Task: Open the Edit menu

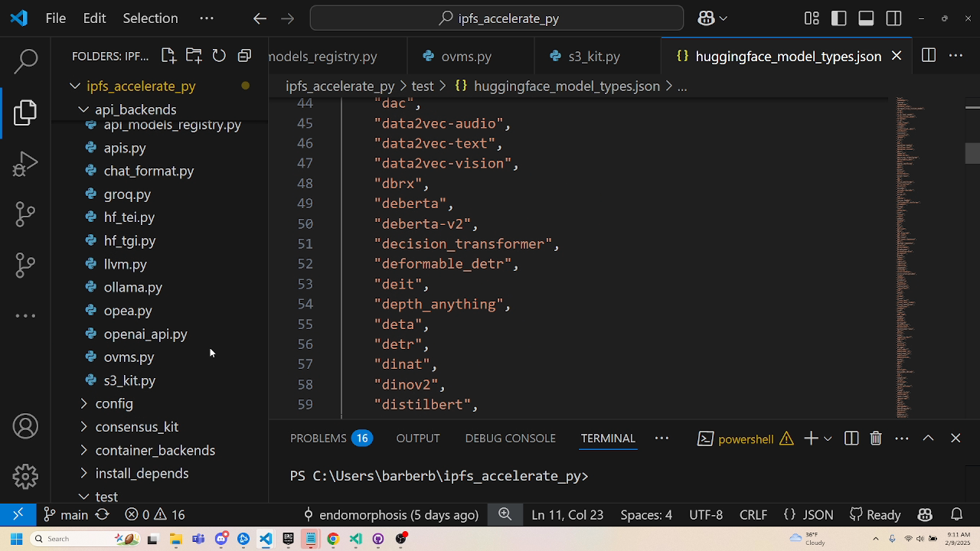Action: tap(94, 18)
